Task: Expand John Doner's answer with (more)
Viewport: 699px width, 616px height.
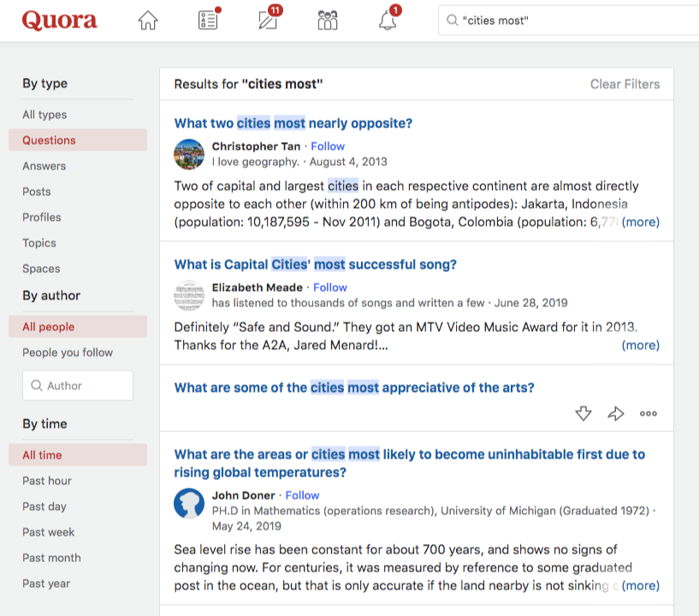Action: (641, 585)
